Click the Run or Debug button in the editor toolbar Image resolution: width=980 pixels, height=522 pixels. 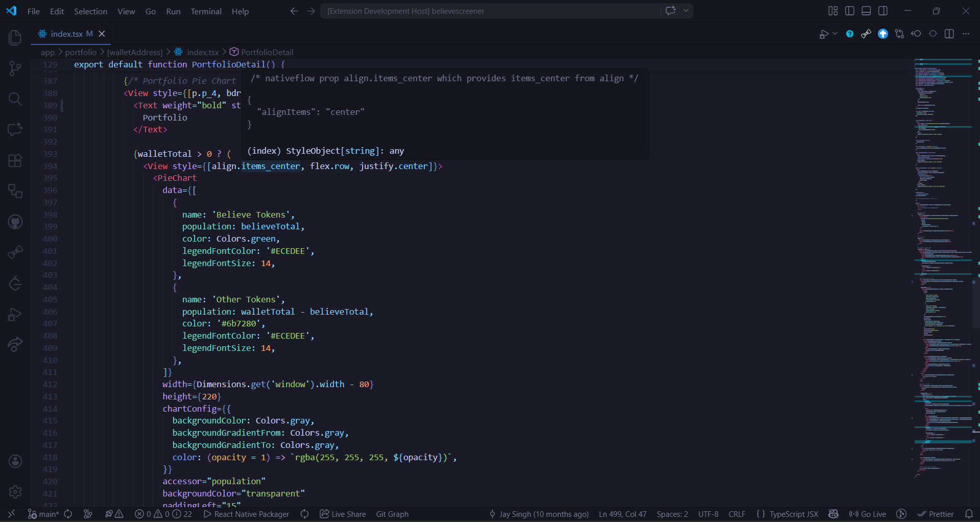coord(824,34)
